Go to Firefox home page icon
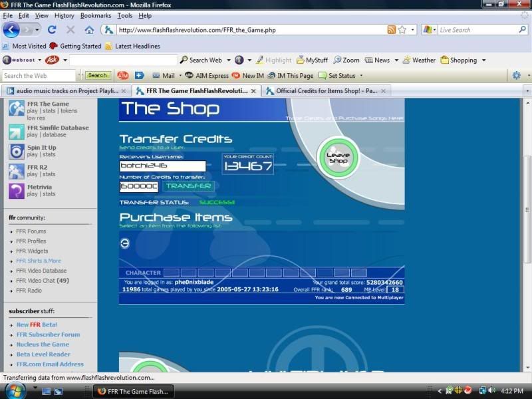This screenshot has width=532, height=399. 89,30
